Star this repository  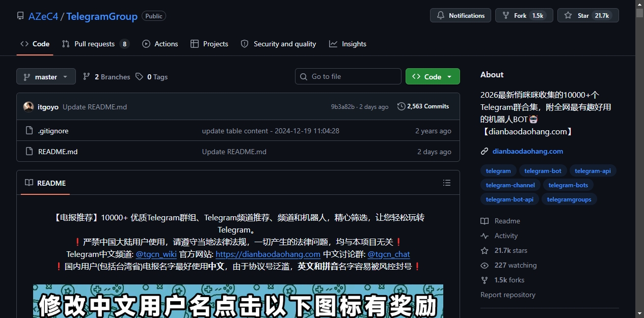pyautogui.click(x=588, y=15)
